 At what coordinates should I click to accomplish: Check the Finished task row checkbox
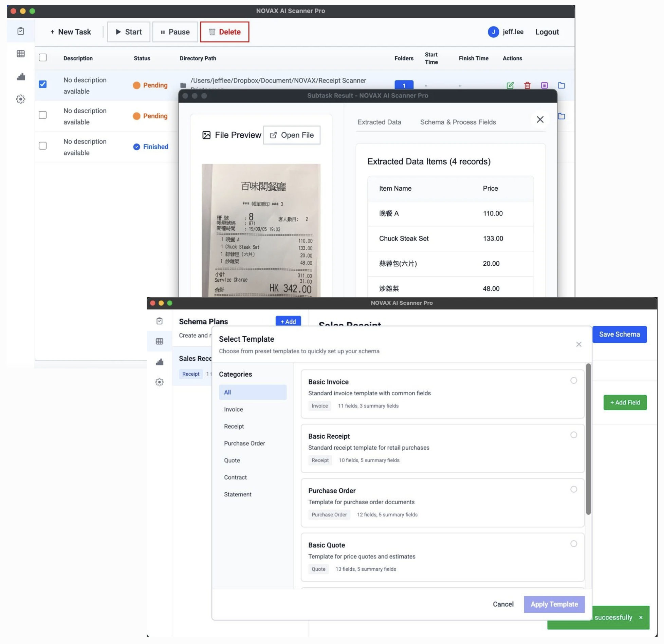click(43, 146)
